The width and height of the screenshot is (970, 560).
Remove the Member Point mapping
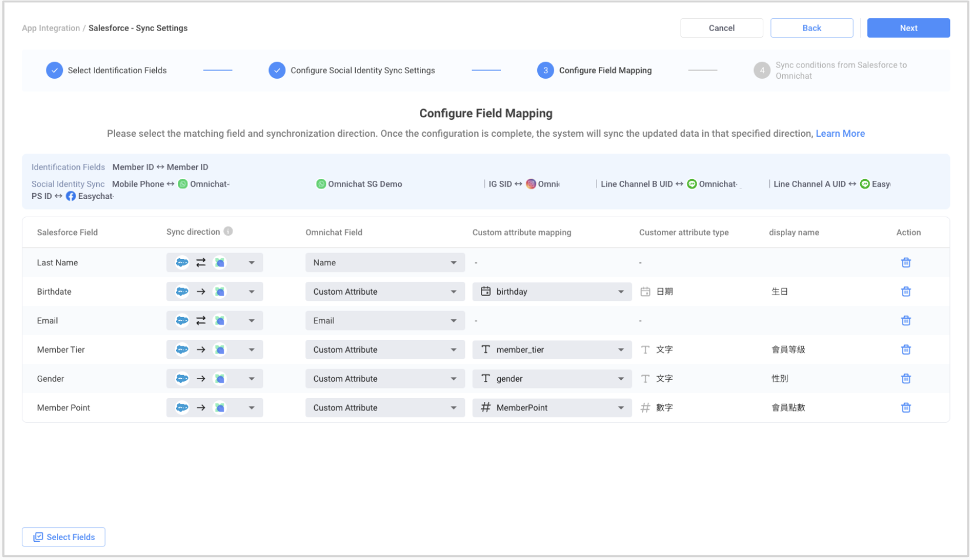(905, 408)
